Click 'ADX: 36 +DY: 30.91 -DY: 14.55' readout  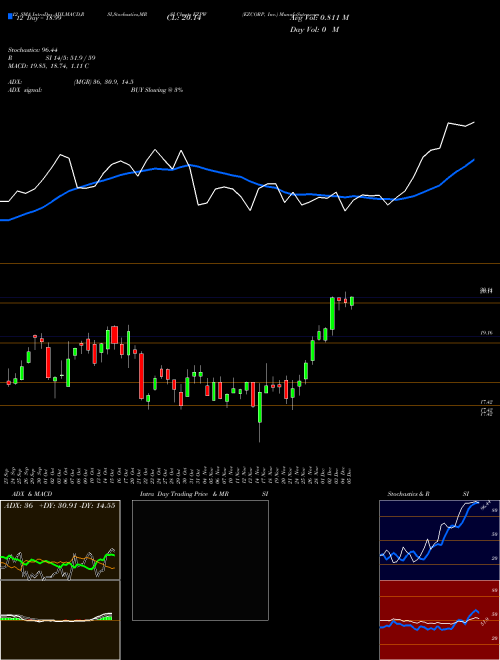pos(60,506)
